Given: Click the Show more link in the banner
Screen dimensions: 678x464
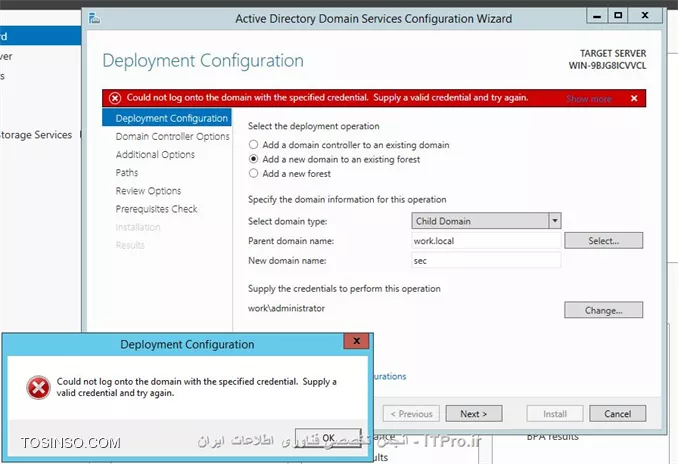Looking at the screenshot, I should (x=589, y=99).
